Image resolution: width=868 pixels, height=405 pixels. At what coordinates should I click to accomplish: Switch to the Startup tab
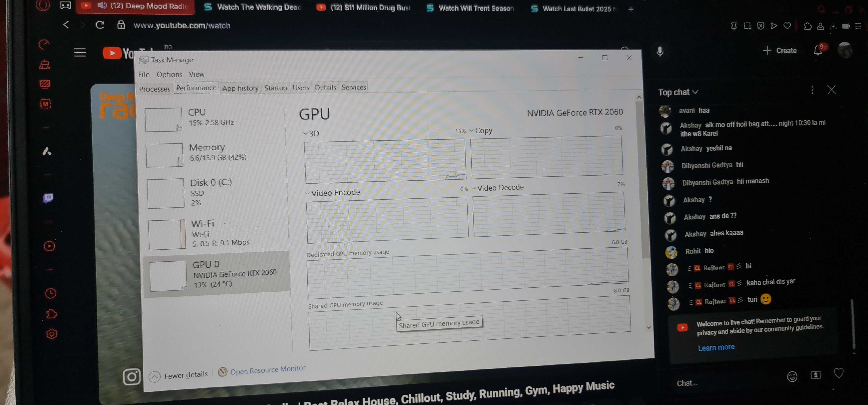click(275, 88)
